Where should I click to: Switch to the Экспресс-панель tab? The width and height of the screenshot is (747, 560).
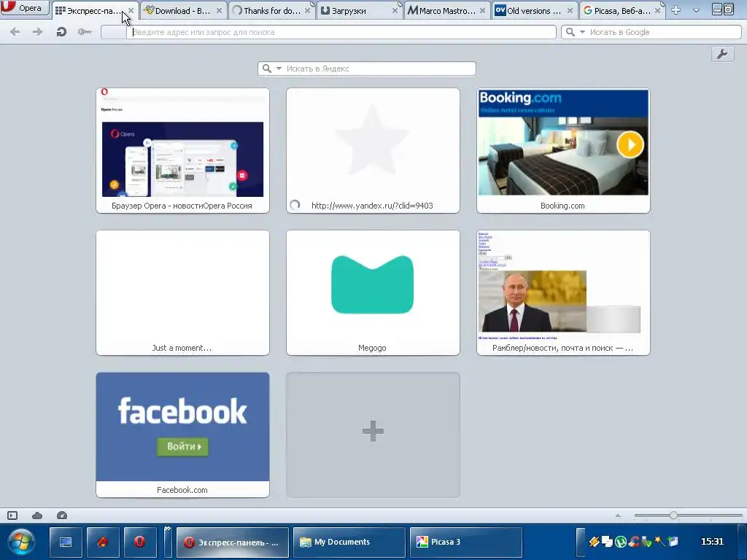pyautogui.click(x=94, y=10)
